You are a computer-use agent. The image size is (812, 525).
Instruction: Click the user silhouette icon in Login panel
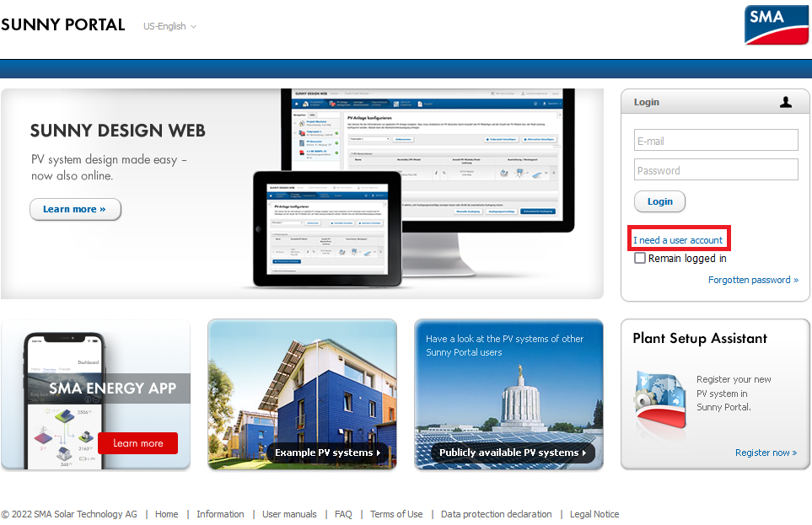tap(786, 101)
